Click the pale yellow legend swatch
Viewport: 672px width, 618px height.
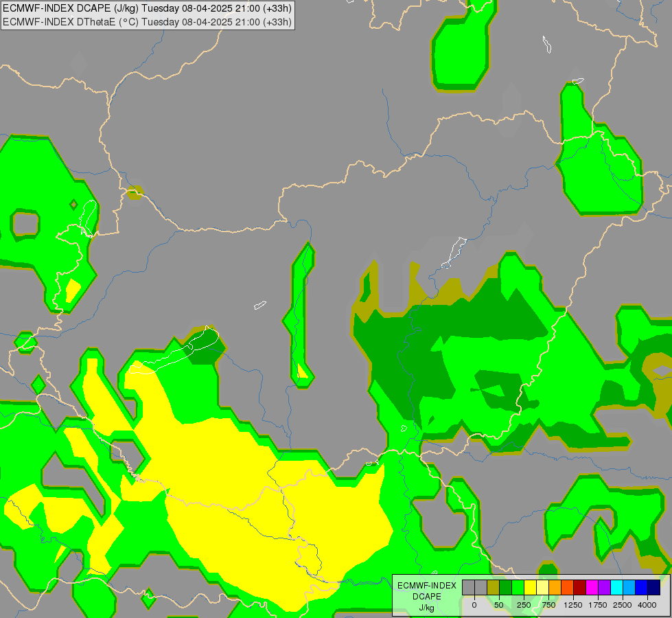pyautogui.click(x=542, y=587)
